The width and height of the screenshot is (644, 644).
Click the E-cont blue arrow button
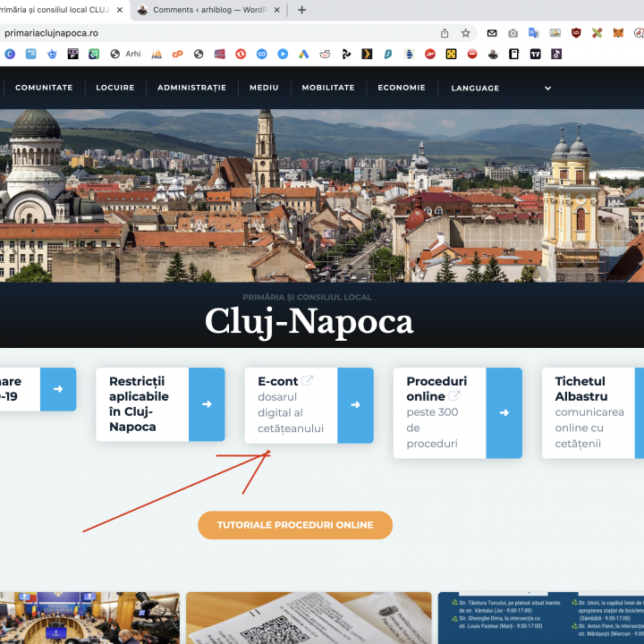pyautogui.click(x=355, y=405)
